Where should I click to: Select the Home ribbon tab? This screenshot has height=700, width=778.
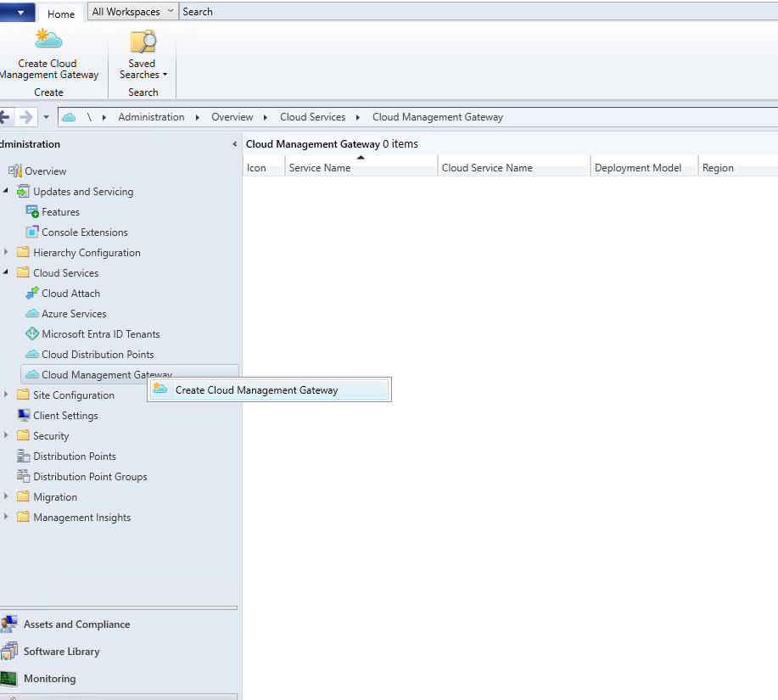[x=60, y=14]
